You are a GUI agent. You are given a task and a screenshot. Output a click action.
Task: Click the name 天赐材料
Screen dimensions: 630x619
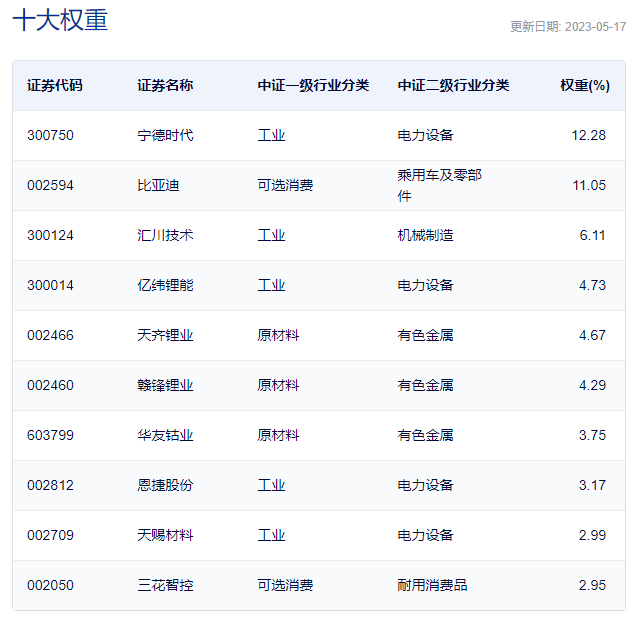(x=165, y=535)
